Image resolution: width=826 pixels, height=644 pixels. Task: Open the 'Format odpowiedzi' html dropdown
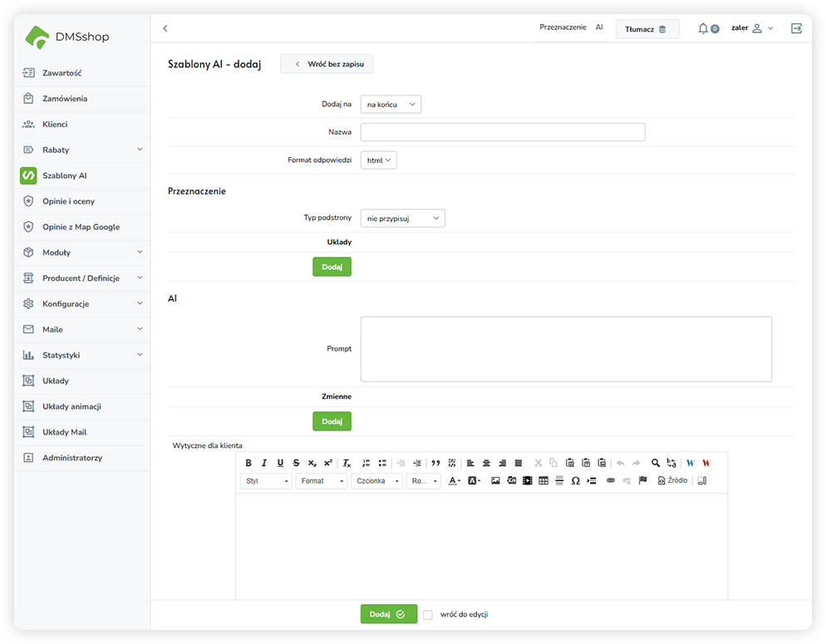(x=378, y=160)
